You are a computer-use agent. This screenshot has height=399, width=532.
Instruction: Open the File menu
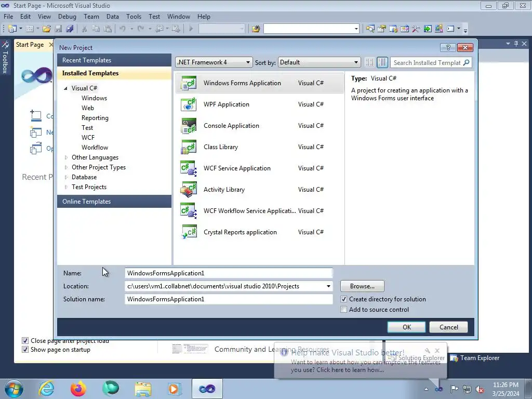[8, 17]
